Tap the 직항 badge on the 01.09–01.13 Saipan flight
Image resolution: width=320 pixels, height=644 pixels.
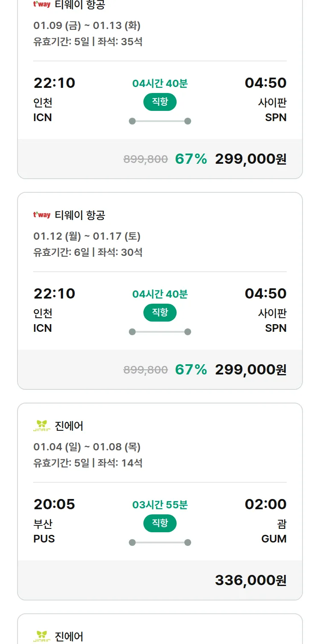tap(160, 102)
